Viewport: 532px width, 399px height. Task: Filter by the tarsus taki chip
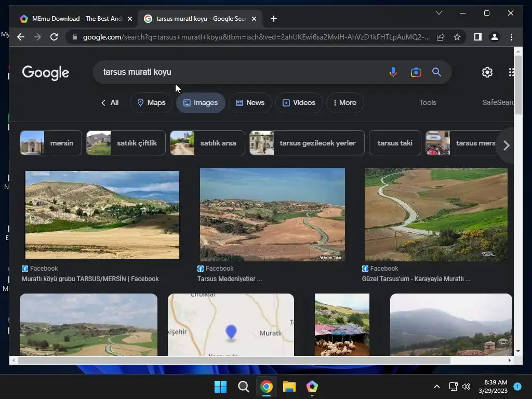pos(395,143)
